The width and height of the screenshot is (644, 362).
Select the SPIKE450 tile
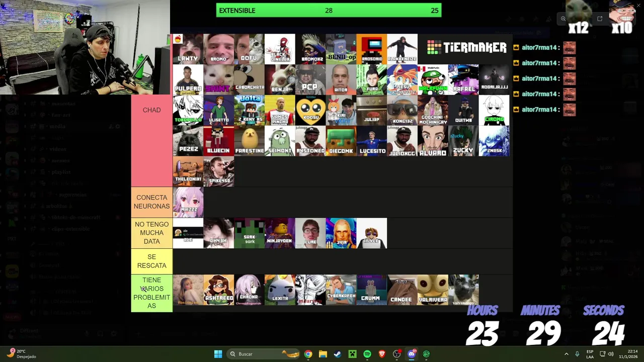coord(218,171)
